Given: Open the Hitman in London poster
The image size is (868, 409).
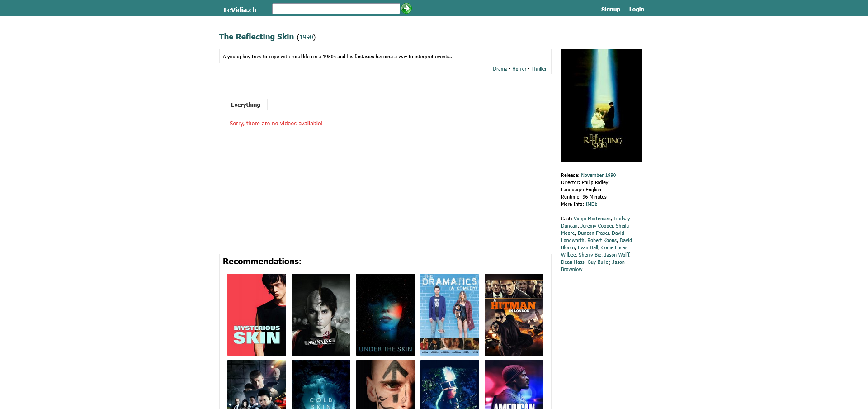Looking at the screenshot, I should (x=514, y=314).
